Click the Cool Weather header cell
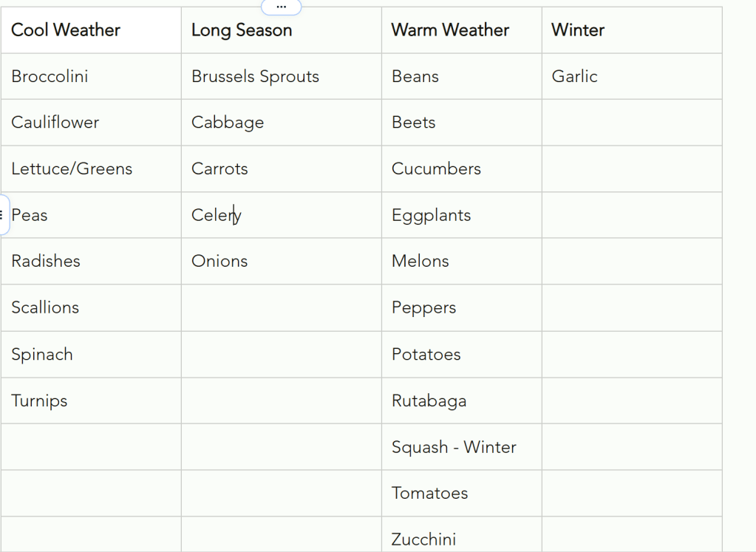This screenshot has height=552, width=756. point(65,30)
